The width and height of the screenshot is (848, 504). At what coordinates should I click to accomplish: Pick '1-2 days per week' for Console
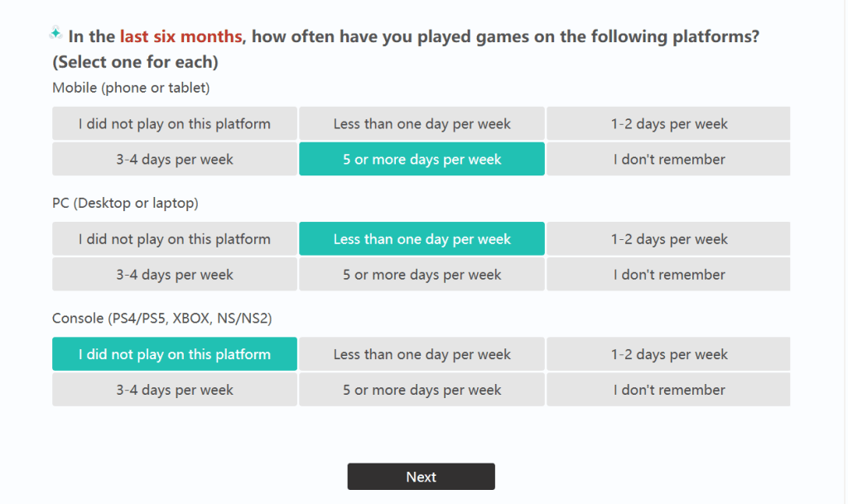click(668, 354)
